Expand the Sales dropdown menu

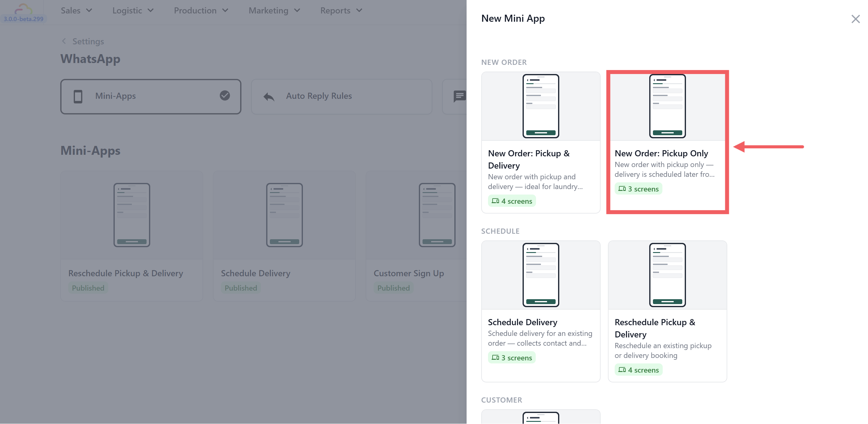[x=76, y=10]
